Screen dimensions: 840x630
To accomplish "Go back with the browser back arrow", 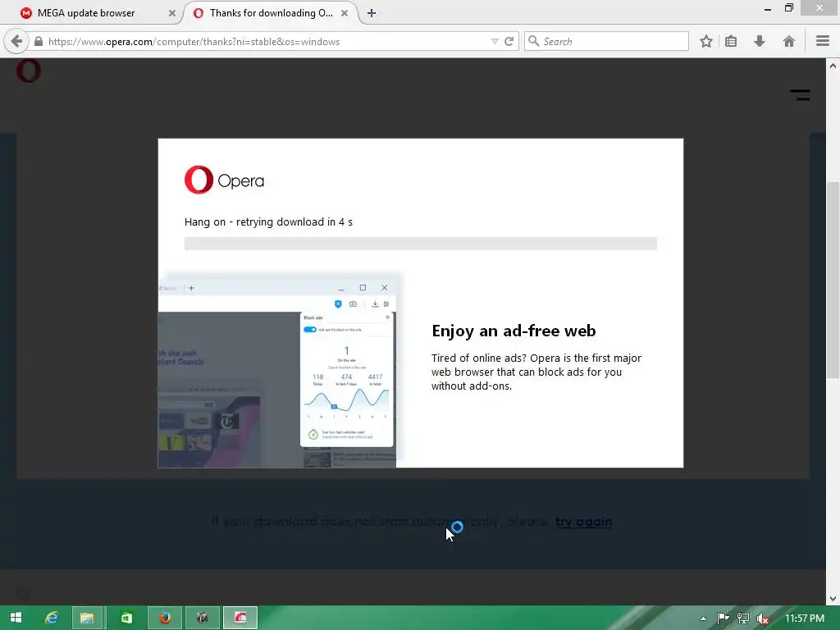I will click(16, 41).
